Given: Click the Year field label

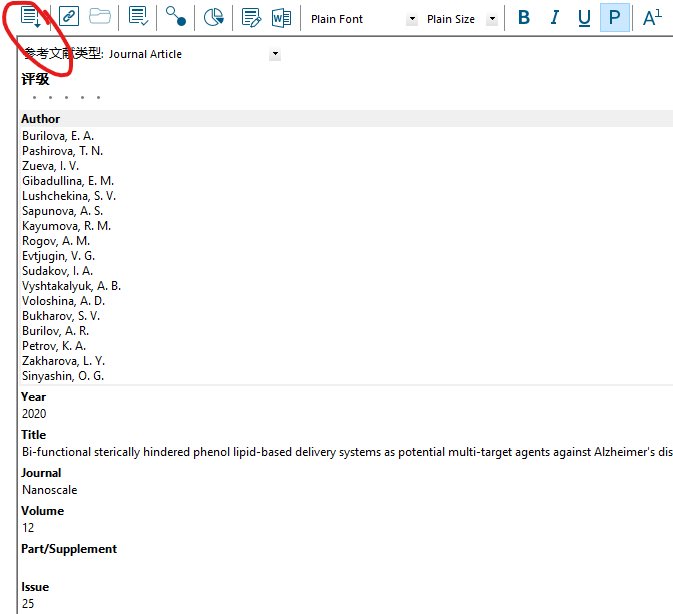Looking at the screenshot, I should click(x=33, y=397).
